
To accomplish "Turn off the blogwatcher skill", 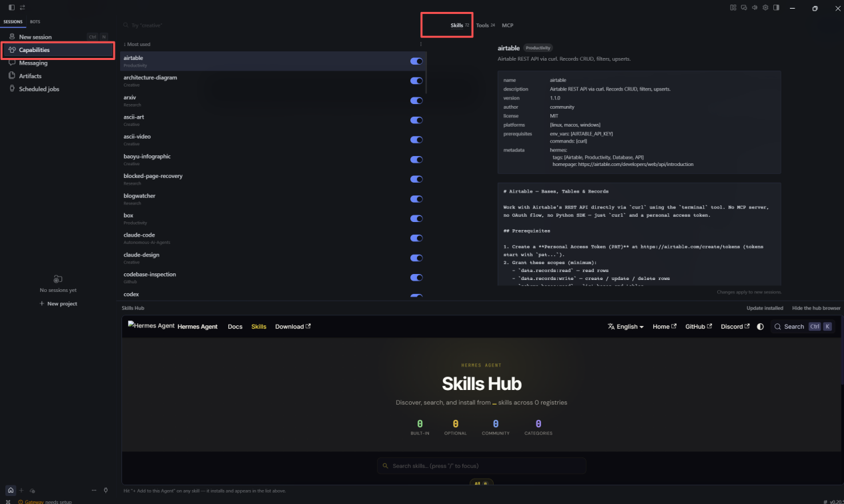I will [x=416, y=199].
